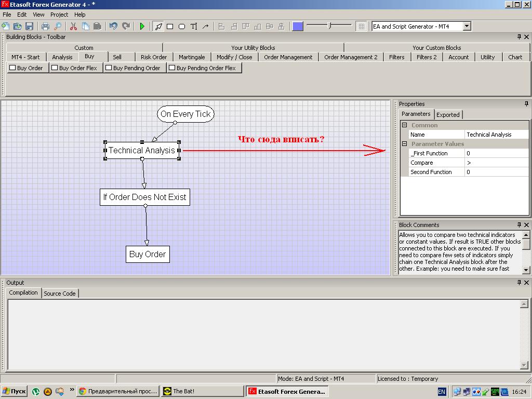
Task: Undo the last action
Action: [113, 26]
